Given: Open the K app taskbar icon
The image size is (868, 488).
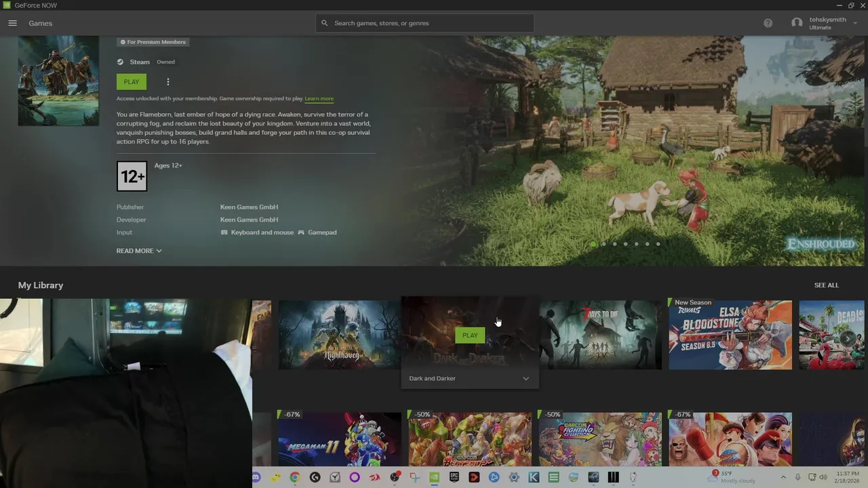Looking at the screenshot, I should coord(534,477).
